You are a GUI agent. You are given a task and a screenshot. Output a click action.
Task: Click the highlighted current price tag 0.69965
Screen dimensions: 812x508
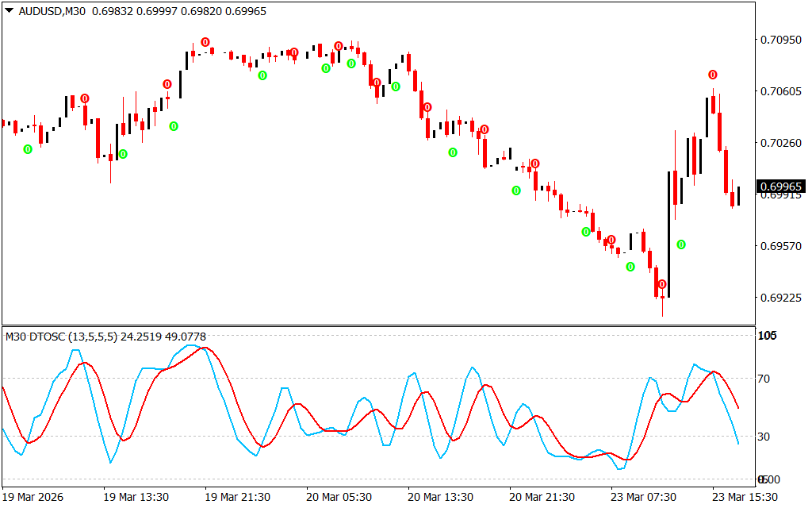point(782,187)
